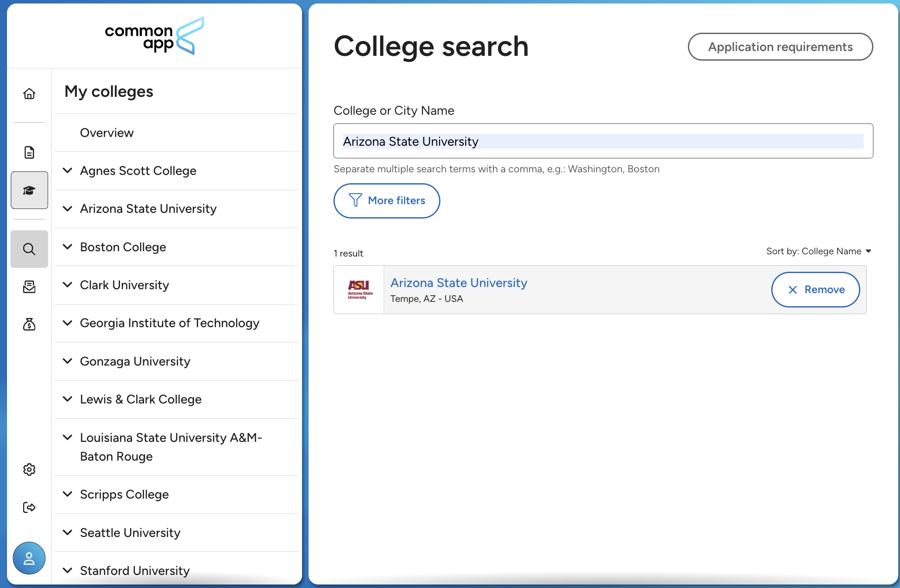The height and width of the screenshot is (588, 900).
Task: Click the Financial Aid money bag icon
Action: point(29,325)
